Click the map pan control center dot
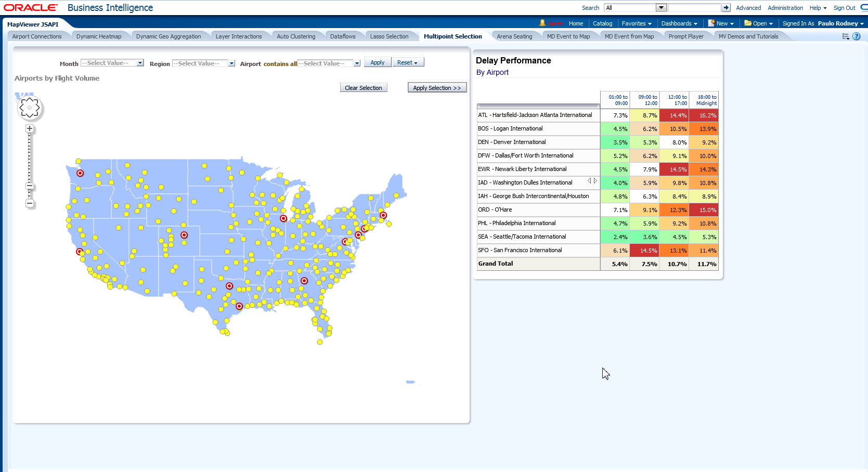 pos(30,108)
